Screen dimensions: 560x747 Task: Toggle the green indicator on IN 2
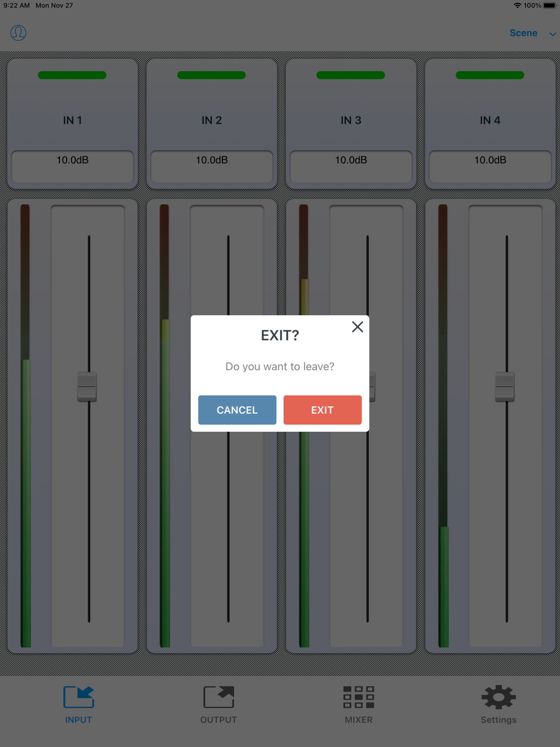211,75
